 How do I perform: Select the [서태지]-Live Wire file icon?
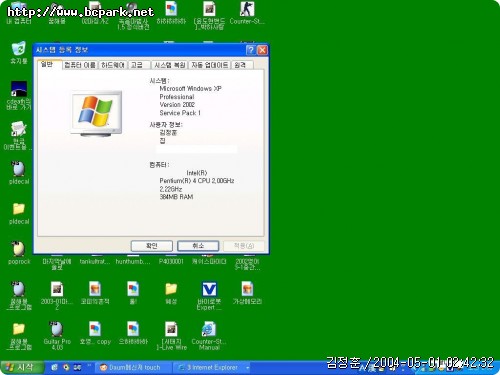[171, 329]
